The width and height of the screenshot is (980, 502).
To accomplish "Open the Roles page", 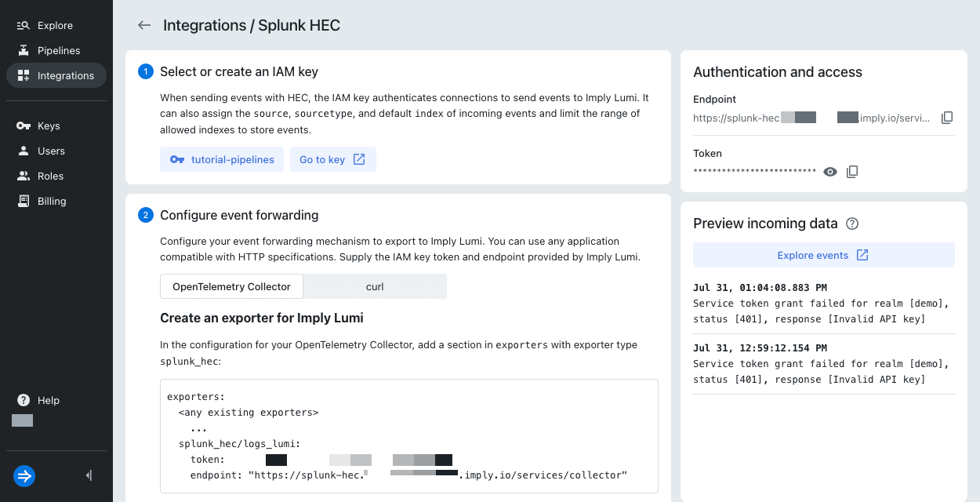I will [x=56, y=176].
